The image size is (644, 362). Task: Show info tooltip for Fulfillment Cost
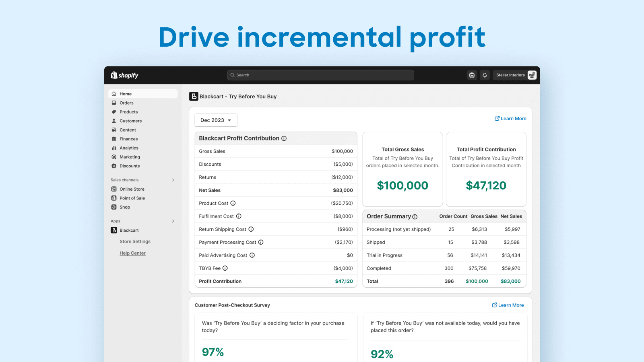tap(239, 216)
